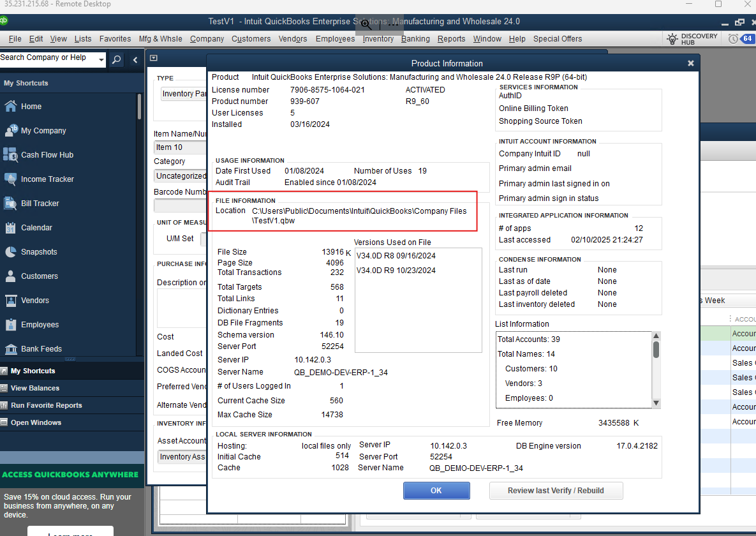Open the Company menu
Screen dimensions: 756x536
[x=207, y=38]
